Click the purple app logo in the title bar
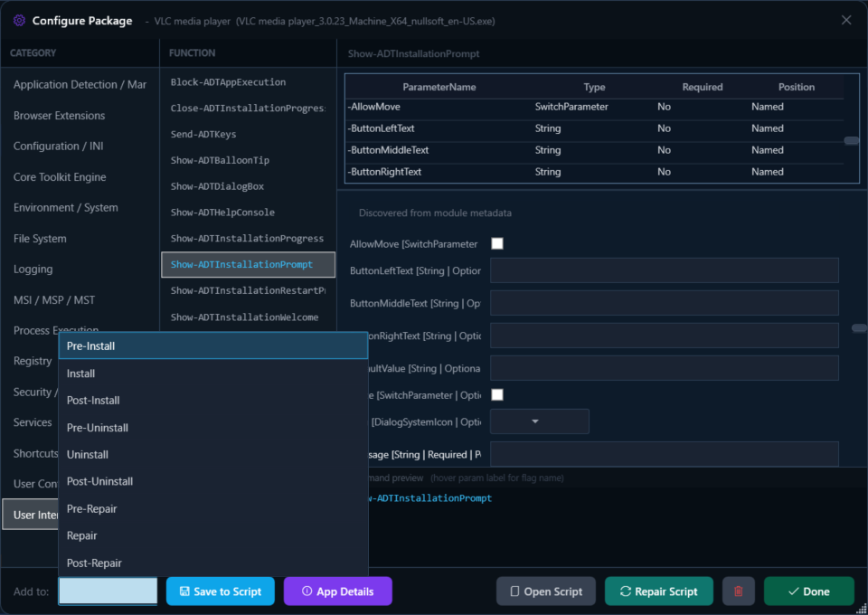Viewport: 868px width, 615px height. [18, 20]
